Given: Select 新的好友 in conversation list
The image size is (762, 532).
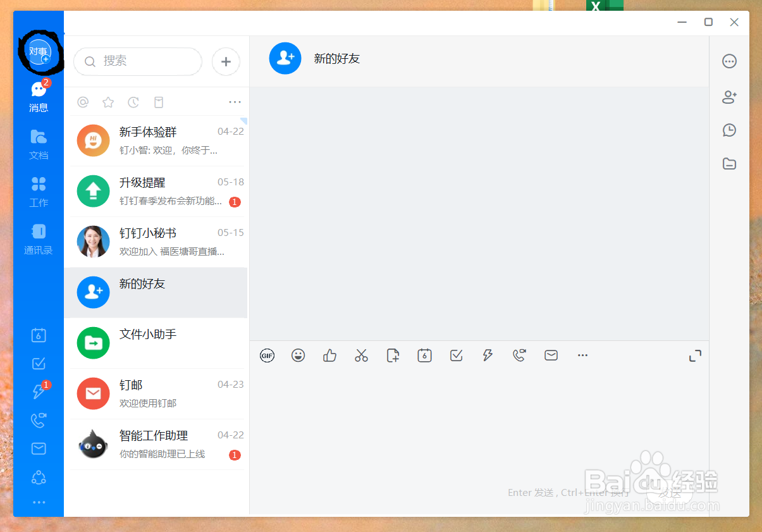Looking at the screenshot, I should 156,293.
